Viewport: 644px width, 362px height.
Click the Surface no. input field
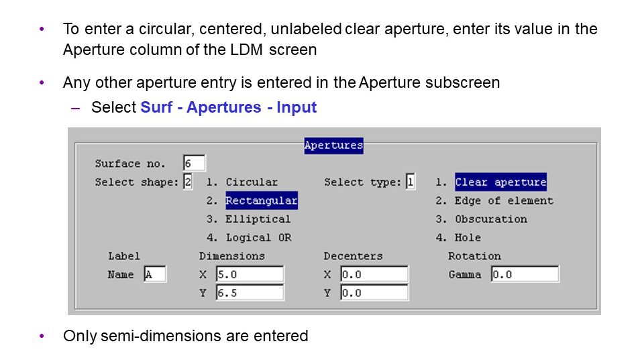coord(195,163)
